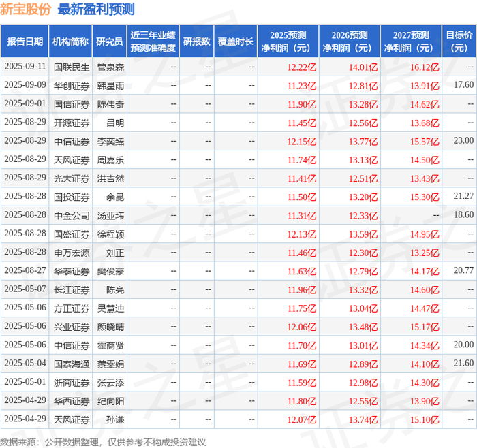Click the 16.12亿 profit forecast
The height and width of the screenshot is (448, 477).
[425, 67]
